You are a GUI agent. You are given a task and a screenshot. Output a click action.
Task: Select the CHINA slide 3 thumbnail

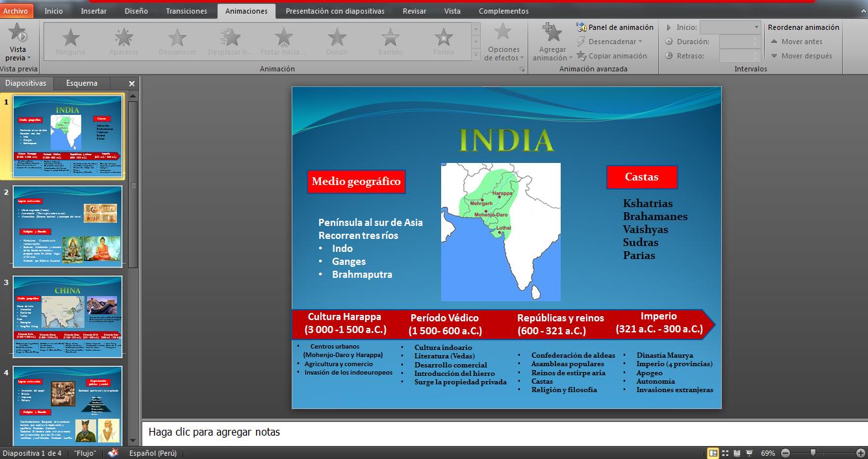coord(68,317)
